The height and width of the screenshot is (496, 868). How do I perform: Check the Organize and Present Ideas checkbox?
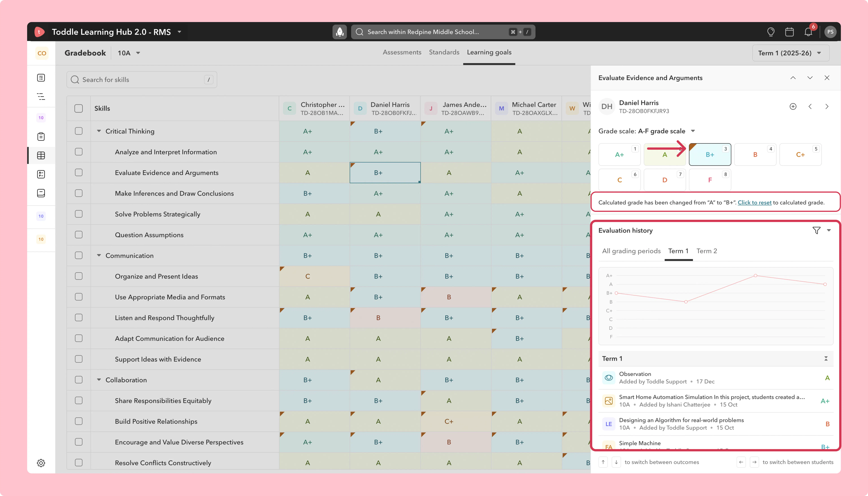pyautogui.click(x=79, y=276)
